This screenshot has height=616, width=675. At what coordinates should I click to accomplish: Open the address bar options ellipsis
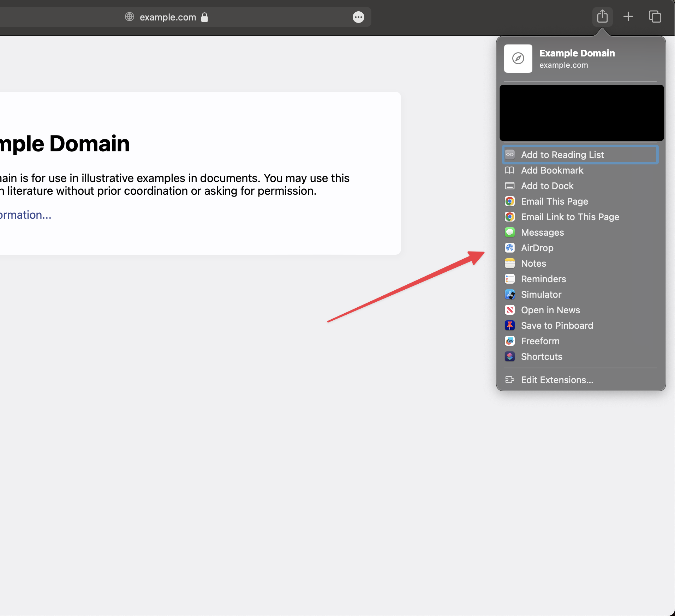pos(359,17)
